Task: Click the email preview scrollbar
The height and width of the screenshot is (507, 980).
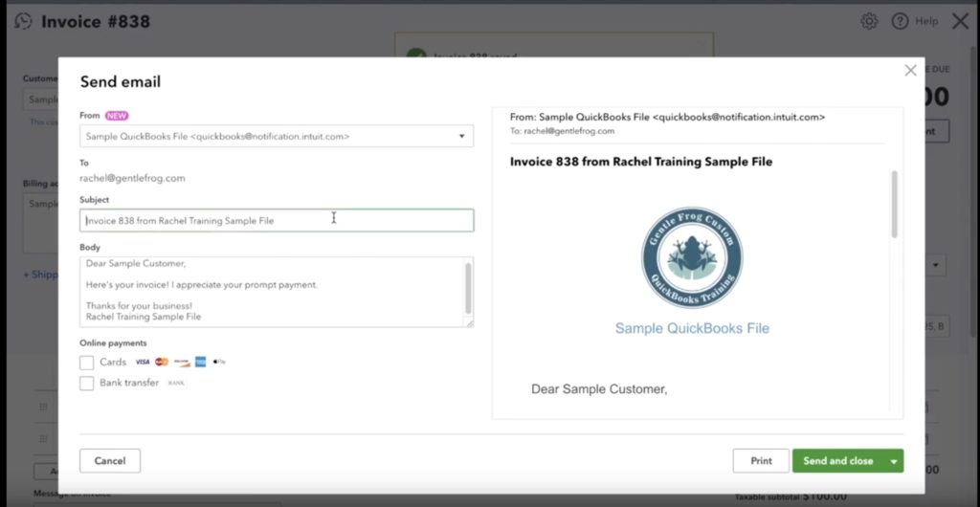Action: tap(895, 205)
